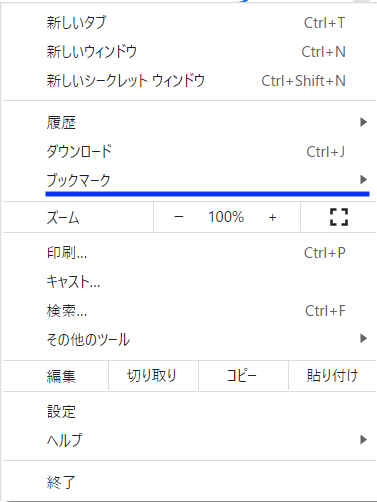Expand the ヘルプ submenu arrow
377x502 pixels.
point(363,440)
